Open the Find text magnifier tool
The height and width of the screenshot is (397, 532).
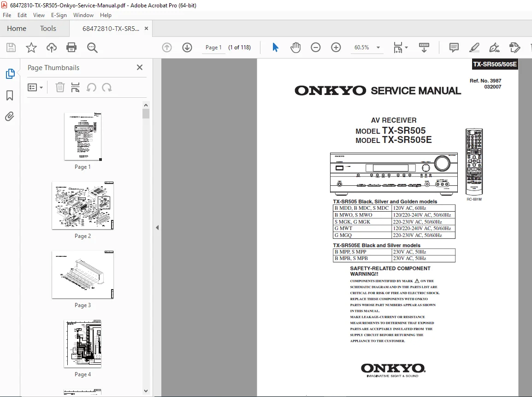[92, 47]
